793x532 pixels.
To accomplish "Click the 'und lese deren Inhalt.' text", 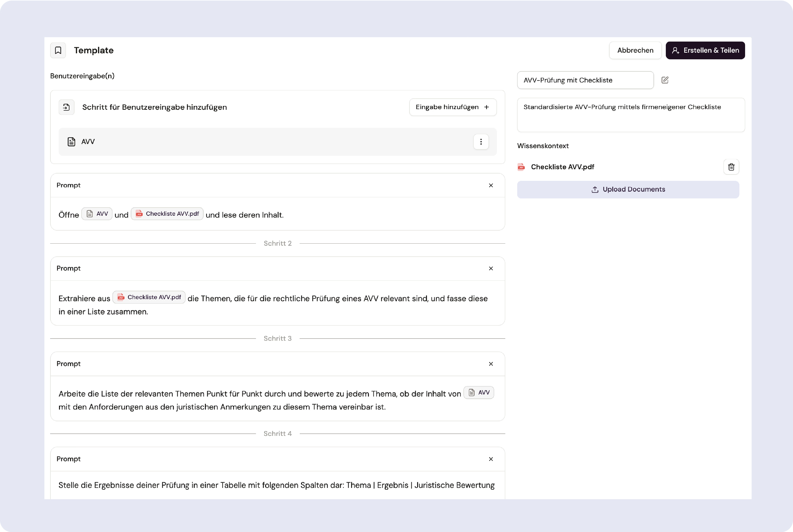I will click(x=245, y=215).
